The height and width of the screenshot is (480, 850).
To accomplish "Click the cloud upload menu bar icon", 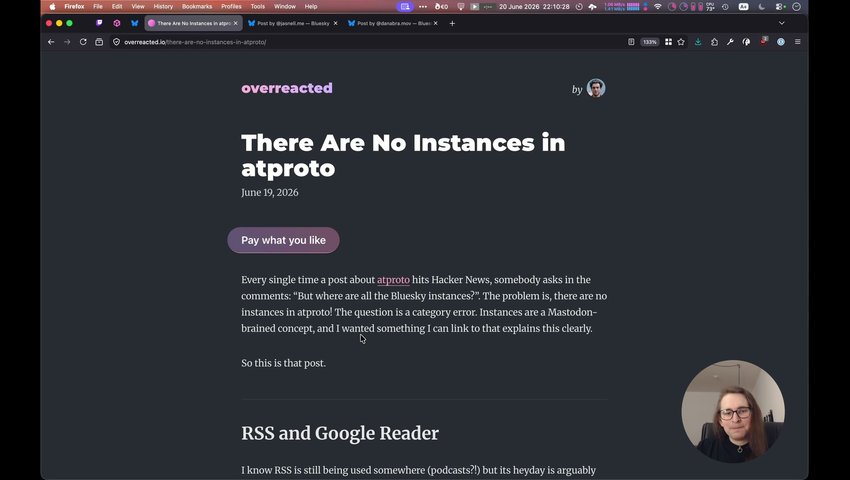I will point(593,7).
